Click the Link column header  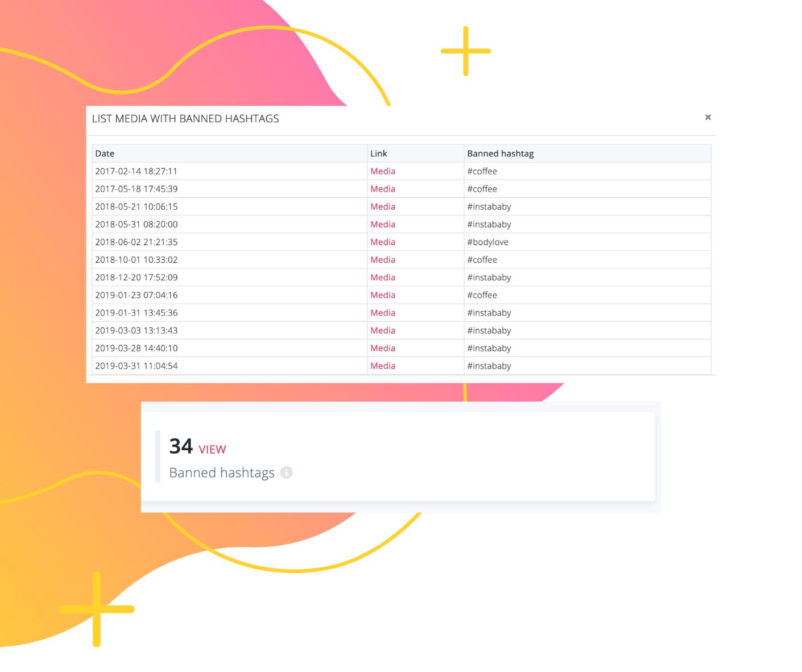pyautogui.click(x=378, y=154)
